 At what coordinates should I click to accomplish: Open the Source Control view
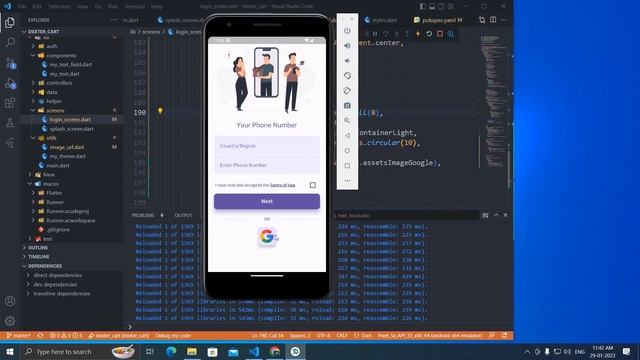coord(10,63)
